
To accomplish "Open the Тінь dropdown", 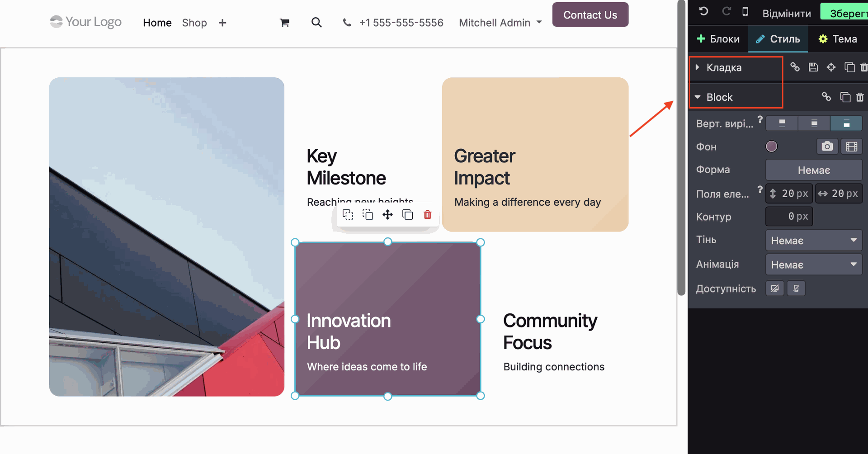I will click(x=813, y=240).
